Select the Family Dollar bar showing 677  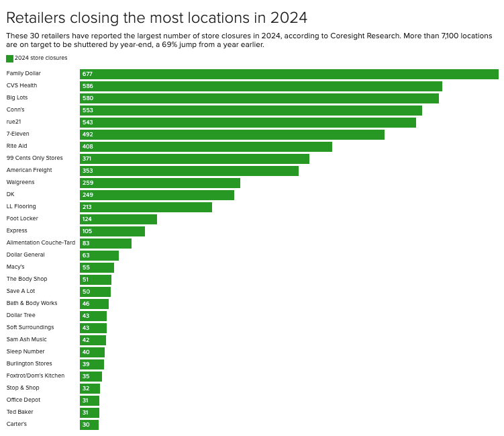(x=289, y=74)
